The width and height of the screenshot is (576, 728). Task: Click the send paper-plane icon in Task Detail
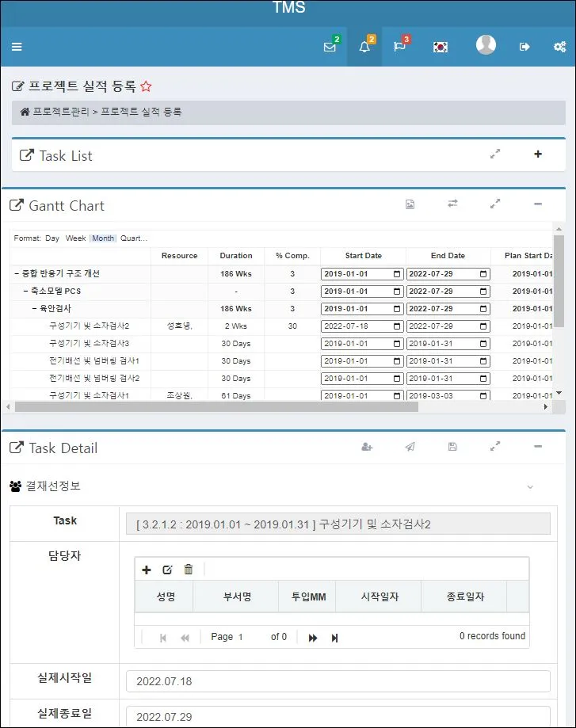(x=410, y=447)
